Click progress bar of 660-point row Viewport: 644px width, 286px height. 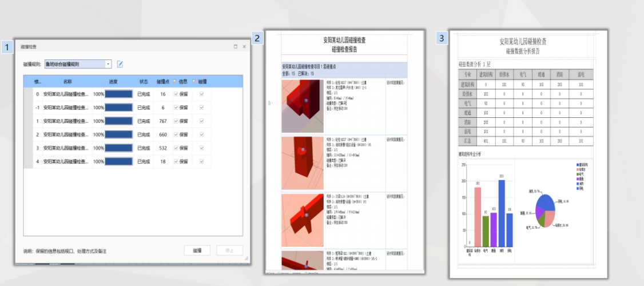(119, 134)
